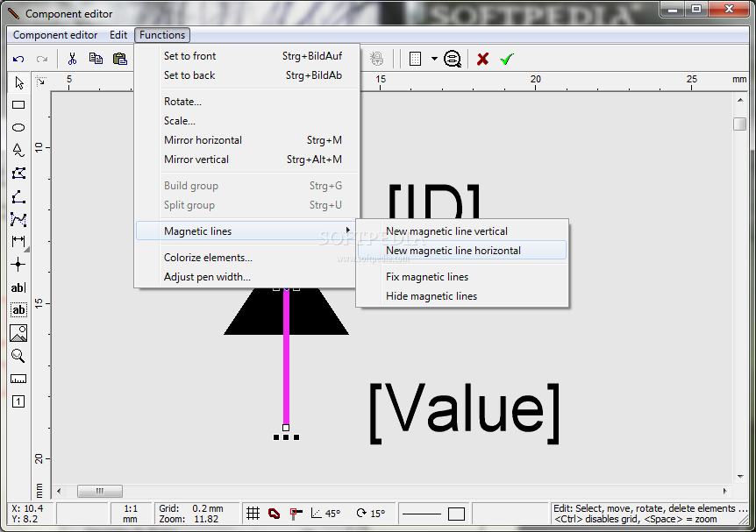Toggle the grid icon in status bar
Screen dimensions: 756x532
click(x=253, y=514)
